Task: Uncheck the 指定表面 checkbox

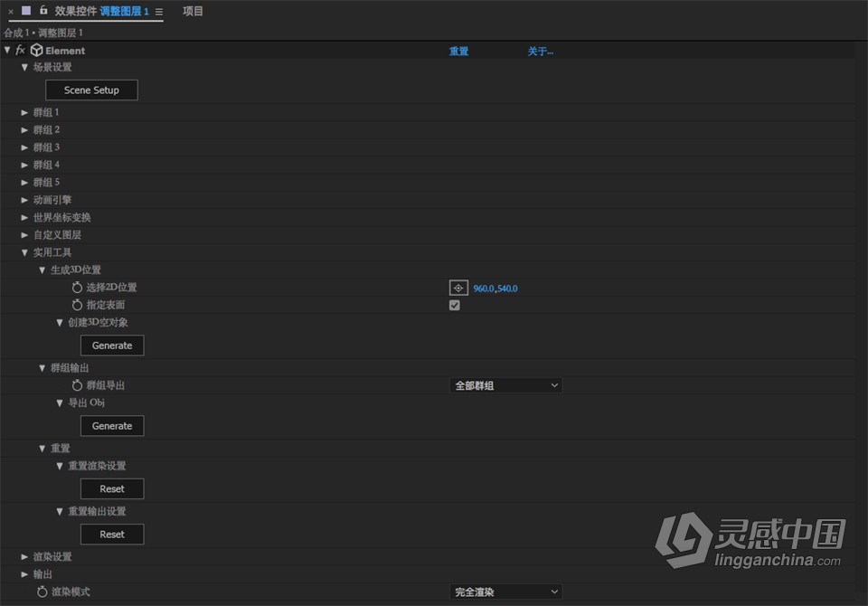Action: point(455,305)
